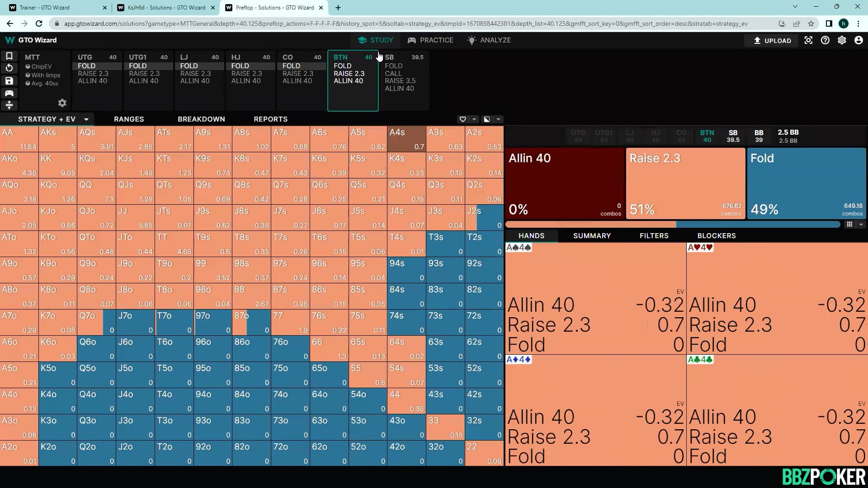The width and height of the screenshot is (868, 488).
Task: Click the heart favorites icon above grid
Action: [462, 119]
